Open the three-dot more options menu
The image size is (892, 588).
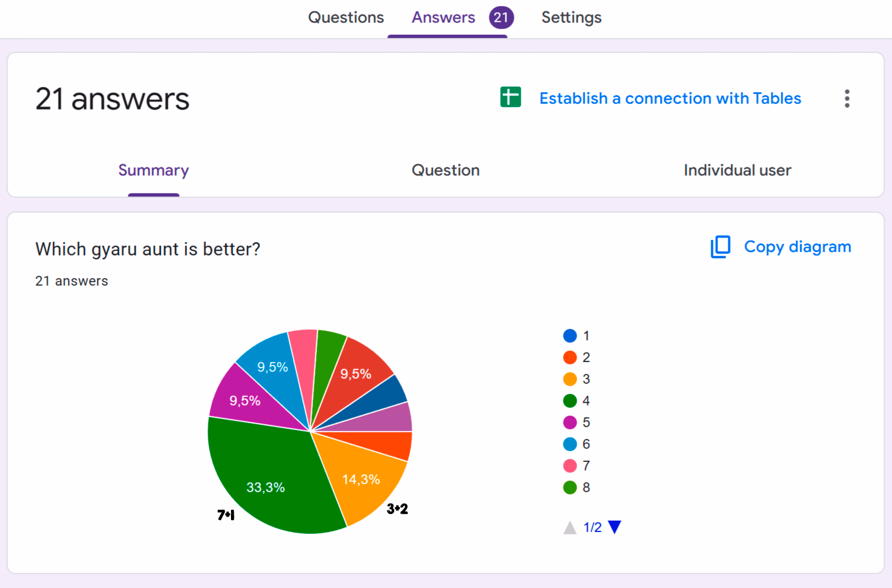847,99
